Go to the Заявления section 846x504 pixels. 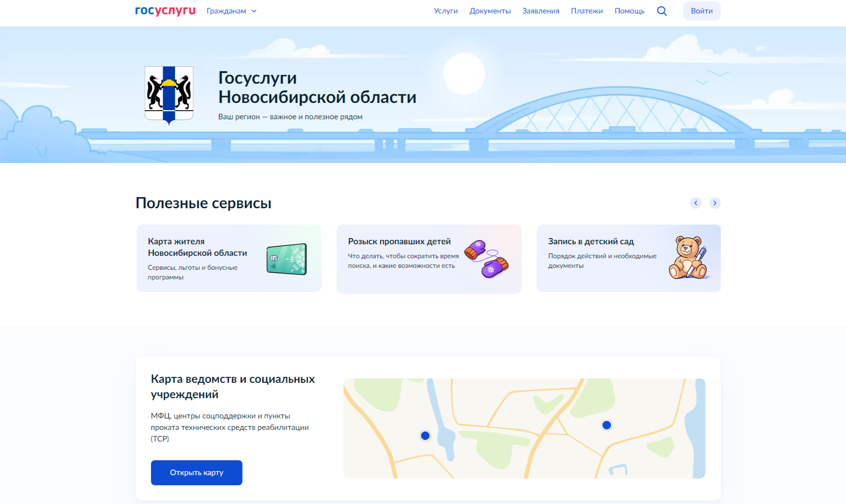pyautogui.click(x=540, y=11)
